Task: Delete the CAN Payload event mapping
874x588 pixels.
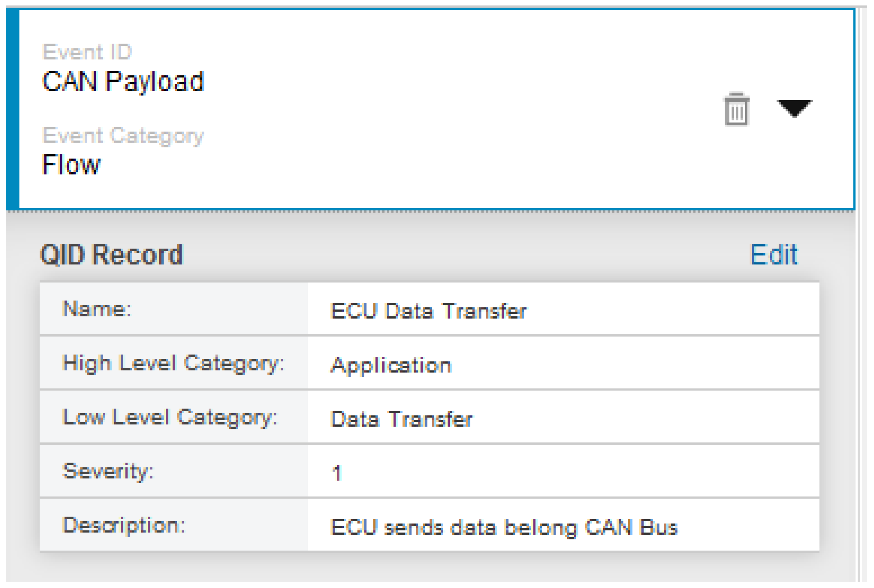Action: pos(736,109)
